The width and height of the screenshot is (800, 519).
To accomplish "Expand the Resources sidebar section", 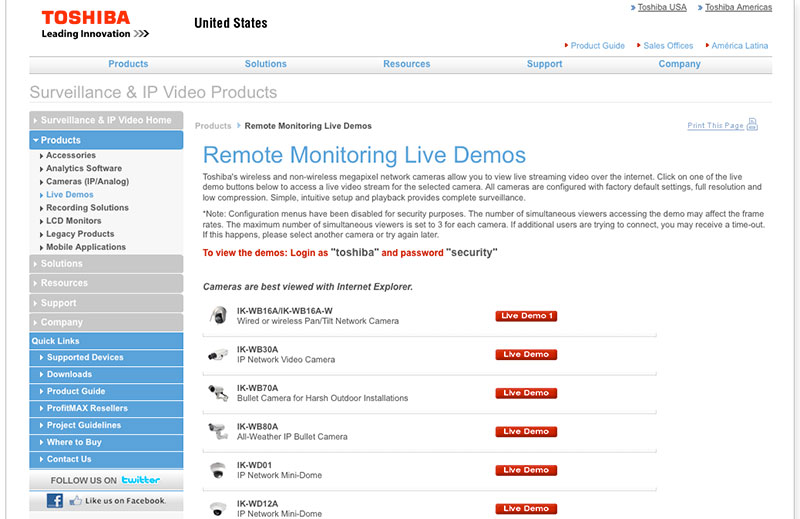I will pos(106,283).
